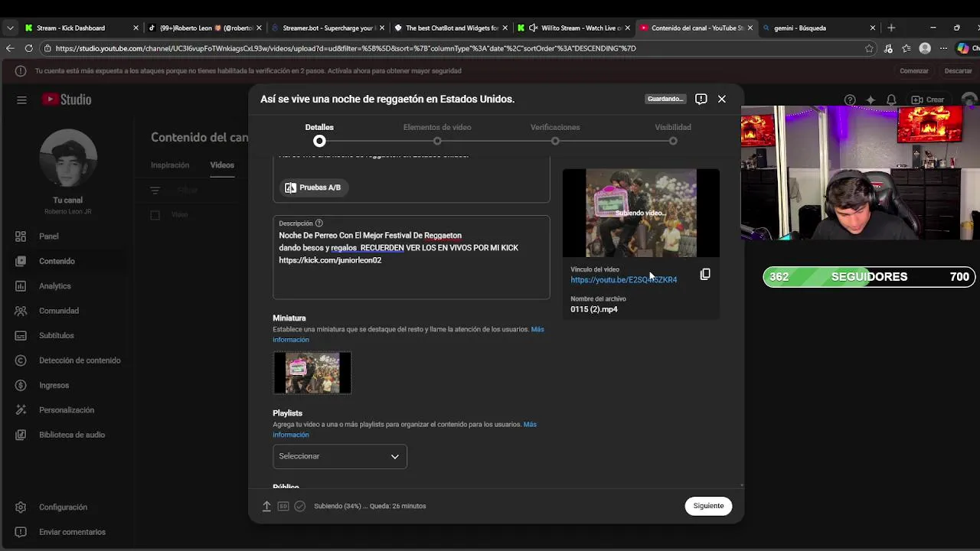Switch to the Inspiración tab
The height and width of the screenshot is (551, 980).
point(170,165)
